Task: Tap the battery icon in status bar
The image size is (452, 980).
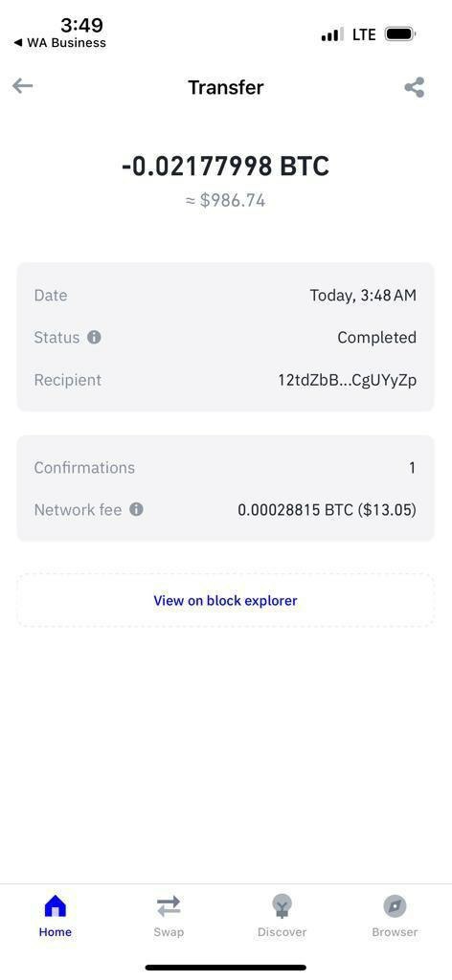Action: 399,33
